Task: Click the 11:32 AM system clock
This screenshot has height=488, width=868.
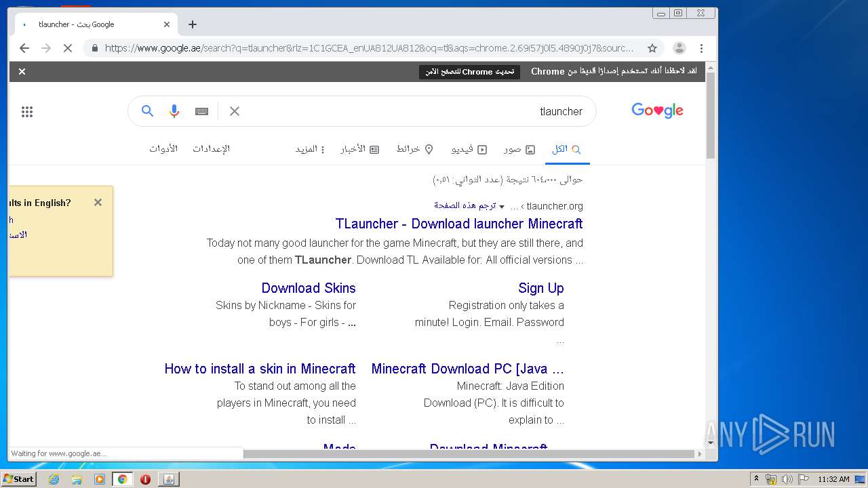Action: click(x=833, y=479)
